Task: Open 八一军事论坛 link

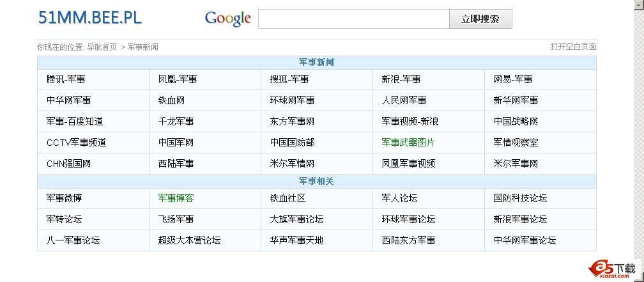Action: point(73,240)
